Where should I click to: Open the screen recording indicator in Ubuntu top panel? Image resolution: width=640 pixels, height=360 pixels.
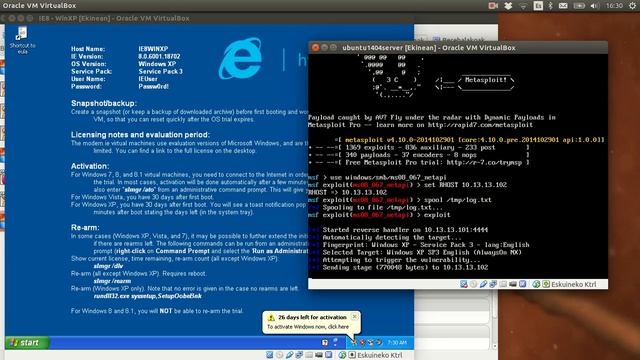pos(493,6)
